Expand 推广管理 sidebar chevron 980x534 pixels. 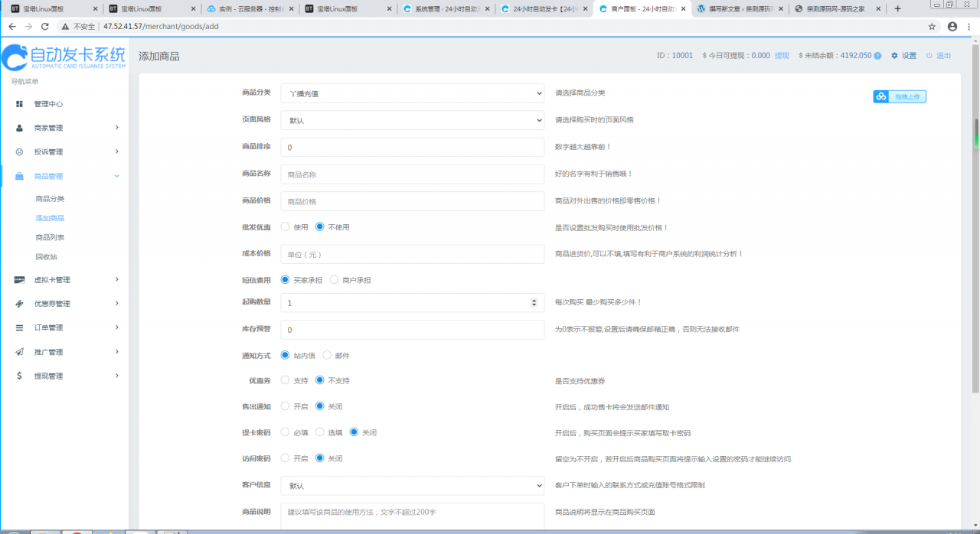click(x=117, y=352)
